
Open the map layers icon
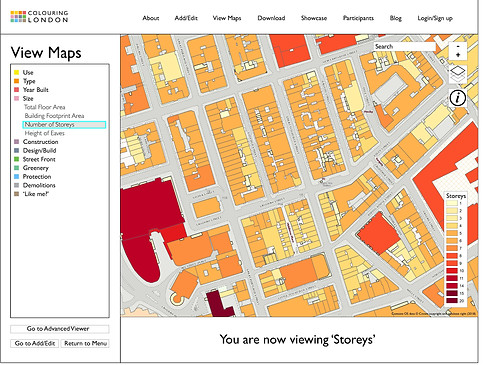[458, 74]
